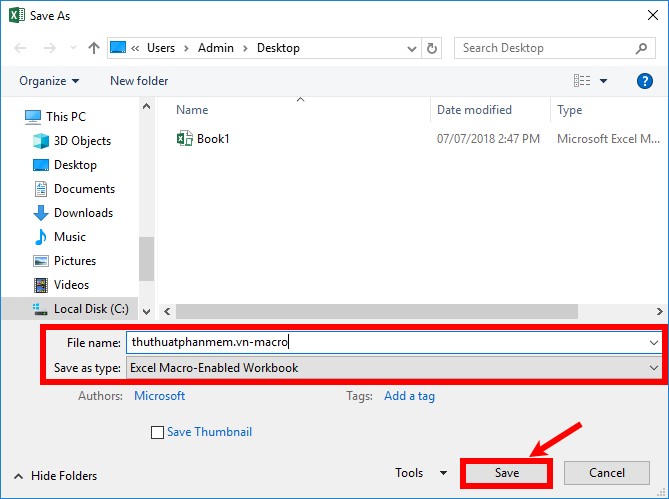Viewport: 669px width, 499px height.
Task: Change the view layout icon
Action: 582,80
